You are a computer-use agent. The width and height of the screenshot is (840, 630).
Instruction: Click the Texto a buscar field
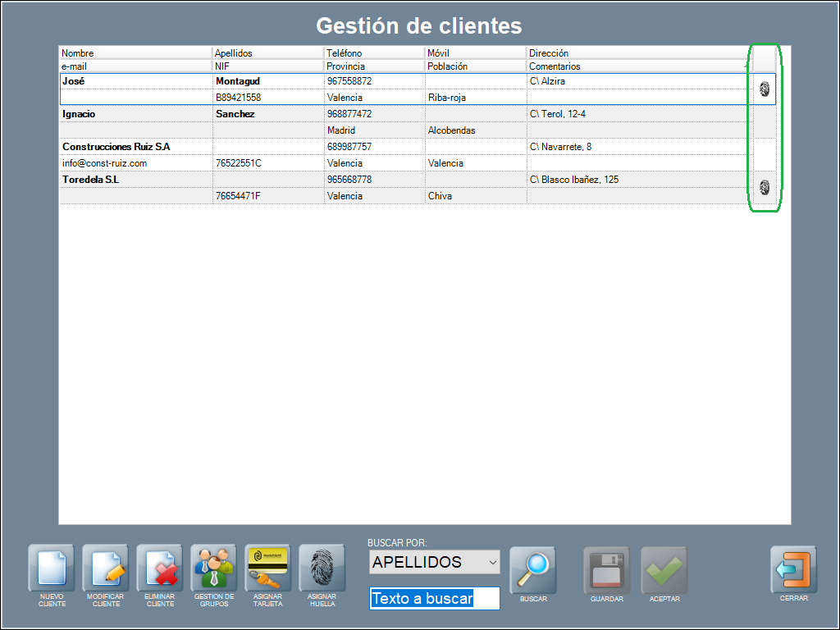434,598
